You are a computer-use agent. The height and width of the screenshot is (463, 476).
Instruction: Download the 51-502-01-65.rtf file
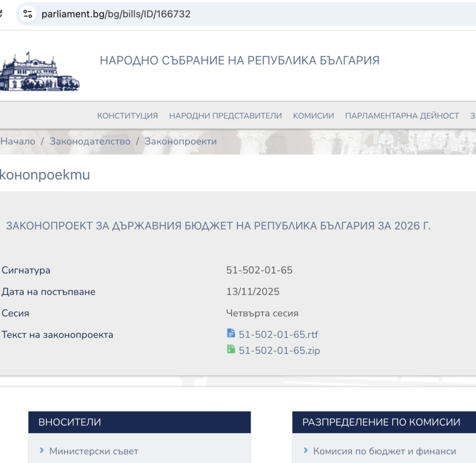[x=278, y=335]
